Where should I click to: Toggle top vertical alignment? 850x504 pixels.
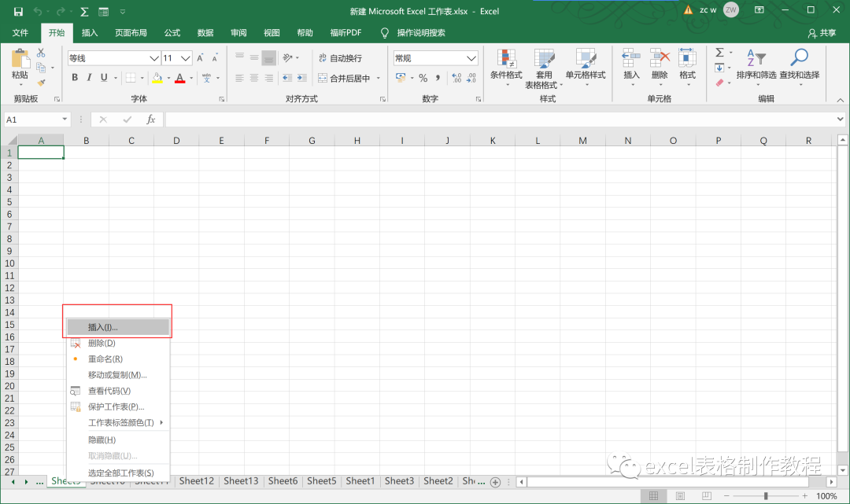[239, 57]
